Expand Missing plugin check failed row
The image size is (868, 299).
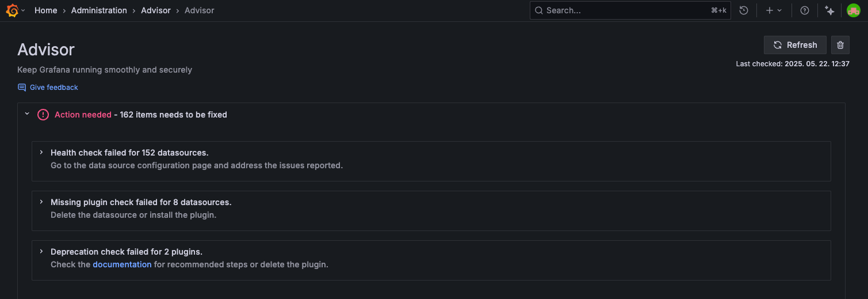point(41,202)
